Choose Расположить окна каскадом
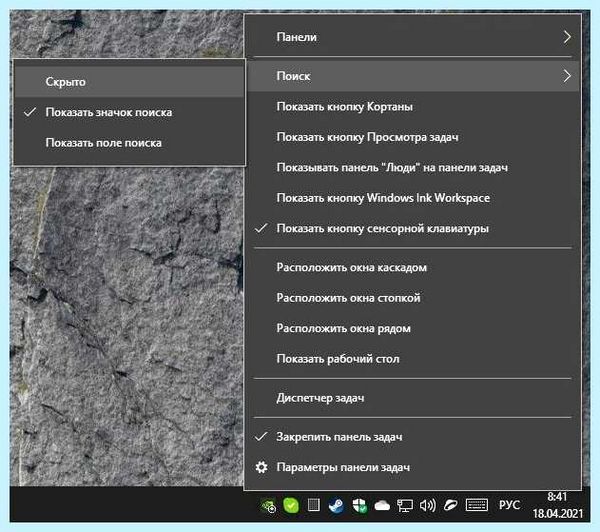600x532 pixels. click(x=413, y=267)
